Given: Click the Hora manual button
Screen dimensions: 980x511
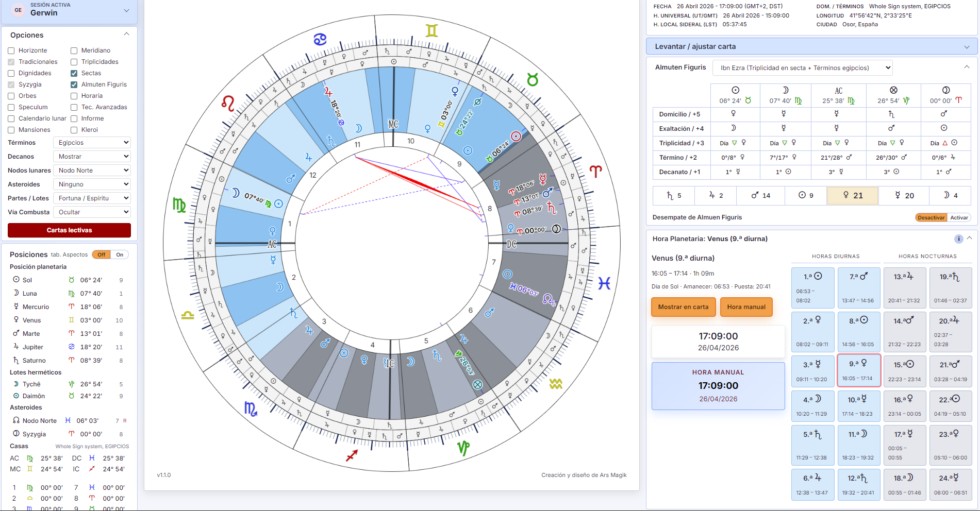Looking at the screenshot, I should click(x=746, y=307).
